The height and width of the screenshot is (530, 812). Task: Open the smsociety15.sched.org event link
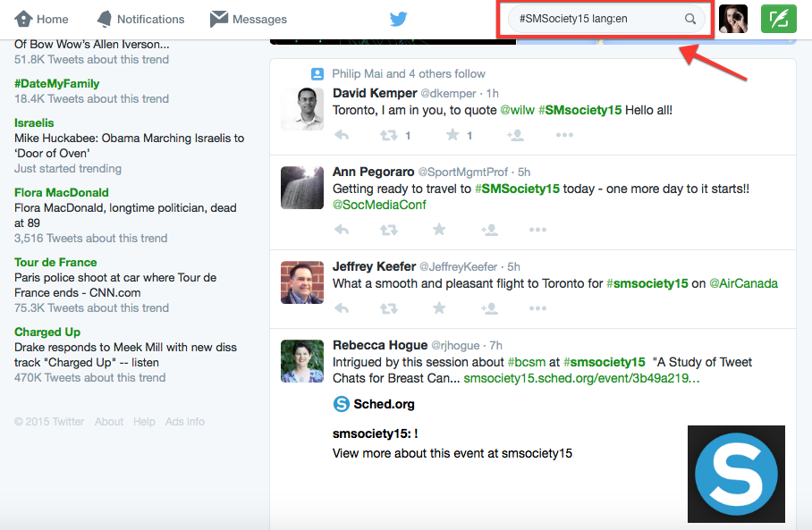[581, 378]
